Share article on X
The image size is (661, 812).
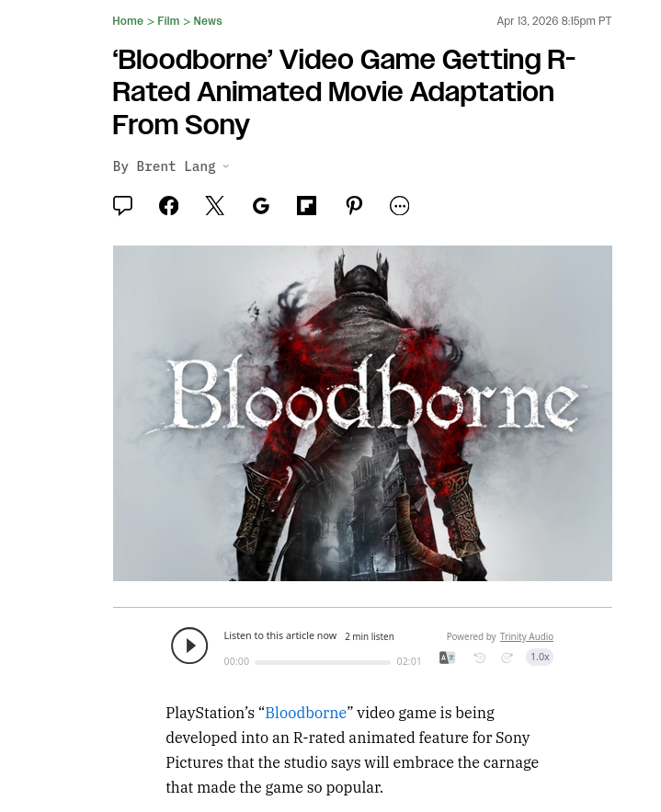[215, 206]
